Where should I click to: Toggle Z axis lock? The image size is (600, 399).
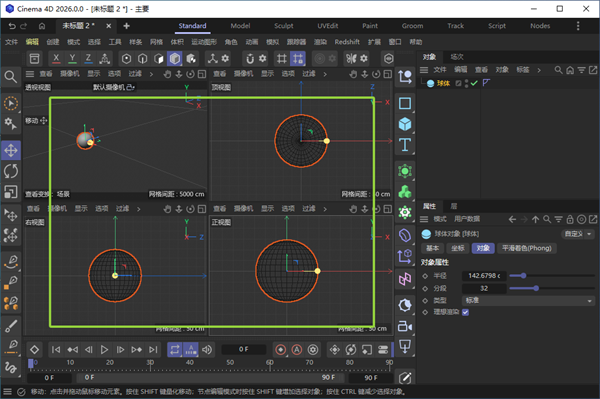[x=88, y=59]
